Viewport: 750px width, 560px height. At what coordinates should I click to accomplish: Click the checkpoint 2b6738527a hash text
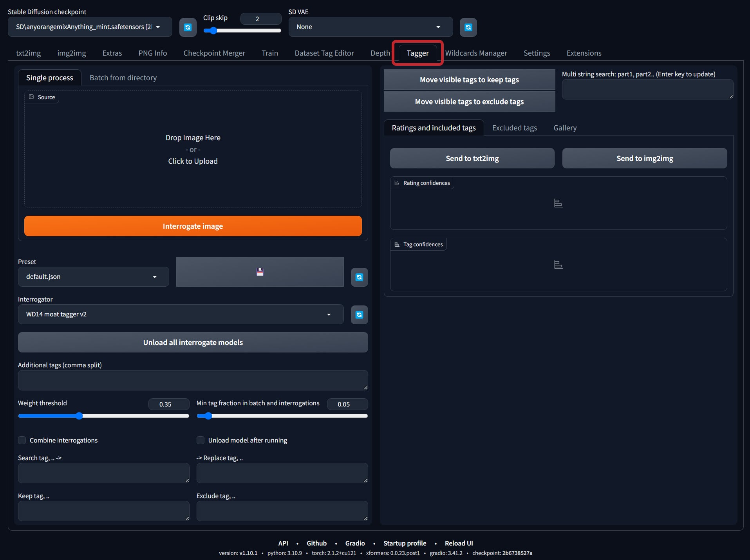502,553
